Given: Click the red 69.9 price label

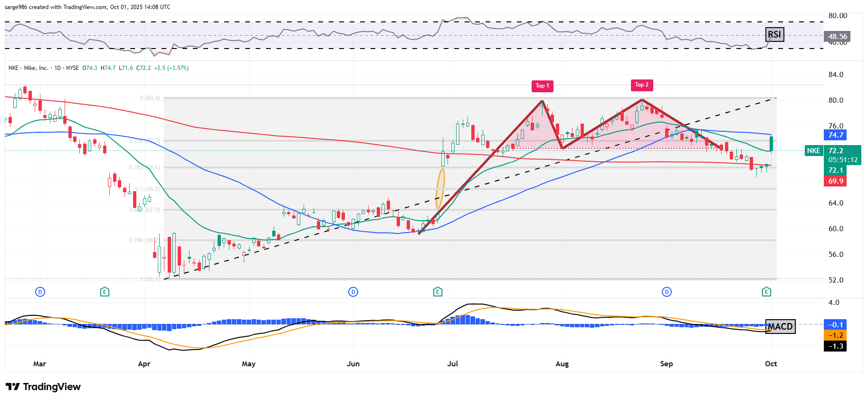Looking at the screenshot, I should point(835,181).
